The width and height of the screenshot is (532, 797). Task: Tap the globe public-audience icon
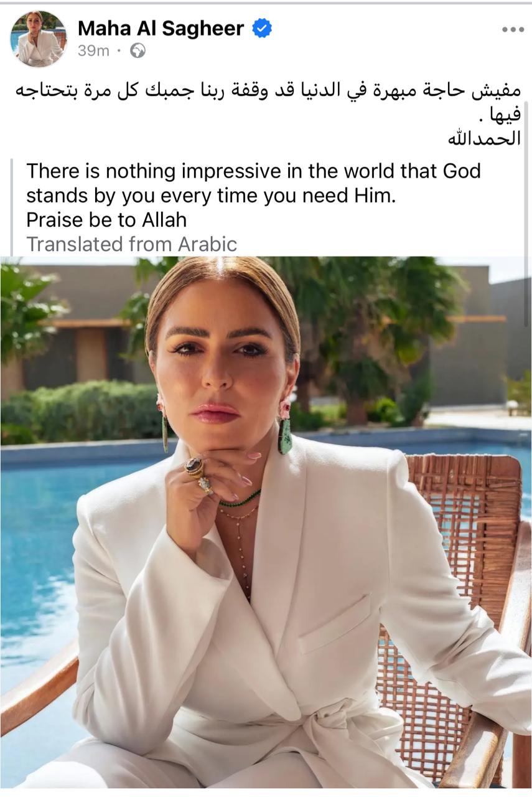point(138,51)
